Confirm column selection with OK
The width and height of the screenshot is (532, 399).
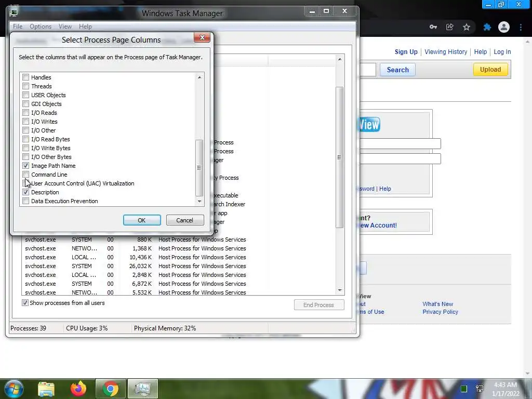142,220
